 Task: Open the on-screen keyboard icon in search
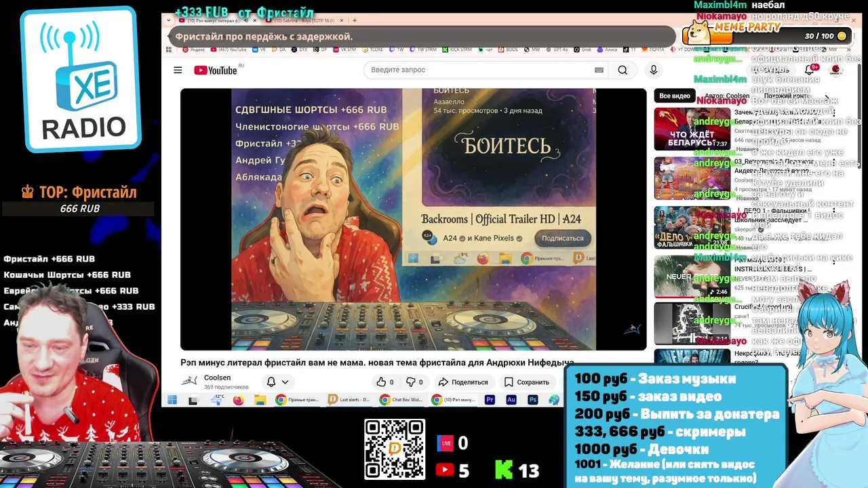click(x=599, y=70)
